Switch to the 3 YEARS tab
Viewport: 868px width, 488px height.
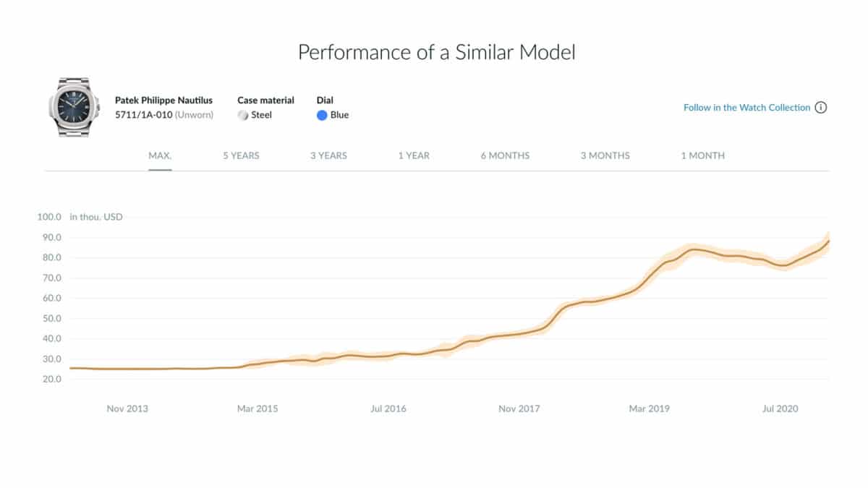coord(328,155)
